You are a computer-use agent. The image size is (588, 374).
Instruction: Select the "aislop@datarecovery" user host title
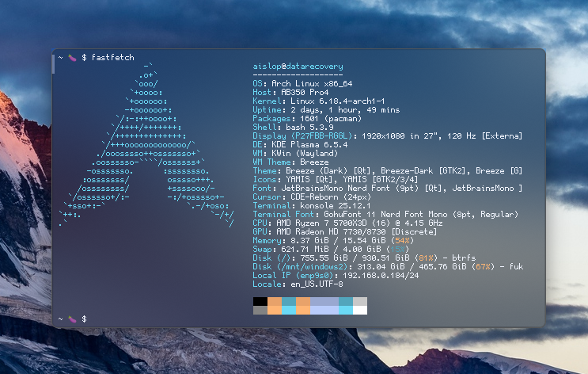[x=298, y=66]
